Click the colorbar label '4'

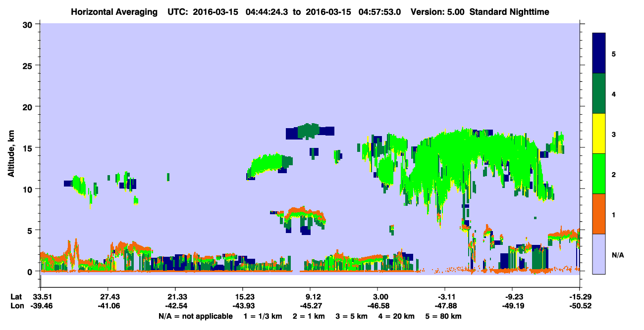pos(614,94)
